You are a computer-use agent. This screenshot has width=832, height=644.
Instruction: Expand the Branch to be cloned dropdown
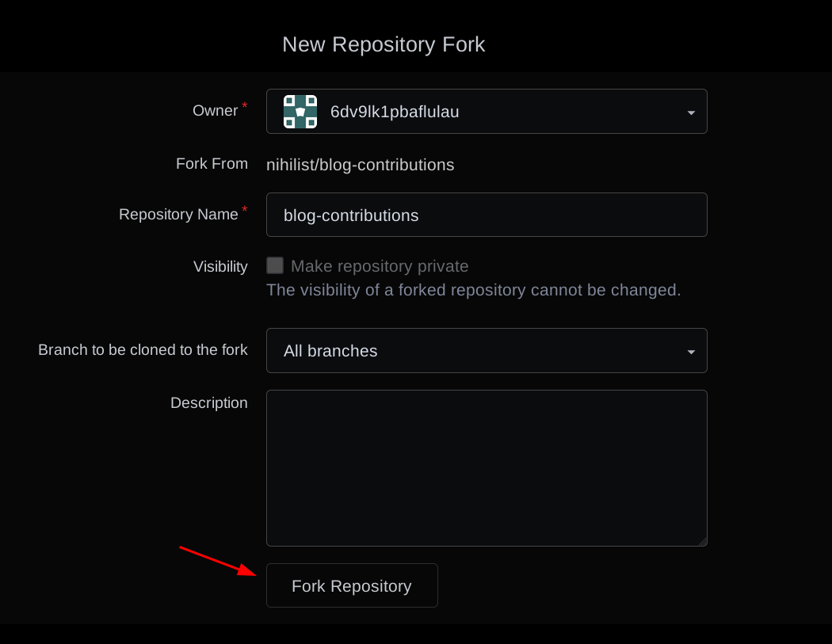pyautogui.click(x=487, y=351)
